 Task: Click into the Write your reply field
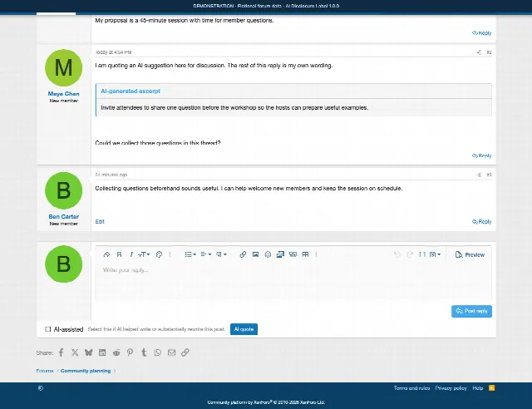tap(293, 282)
